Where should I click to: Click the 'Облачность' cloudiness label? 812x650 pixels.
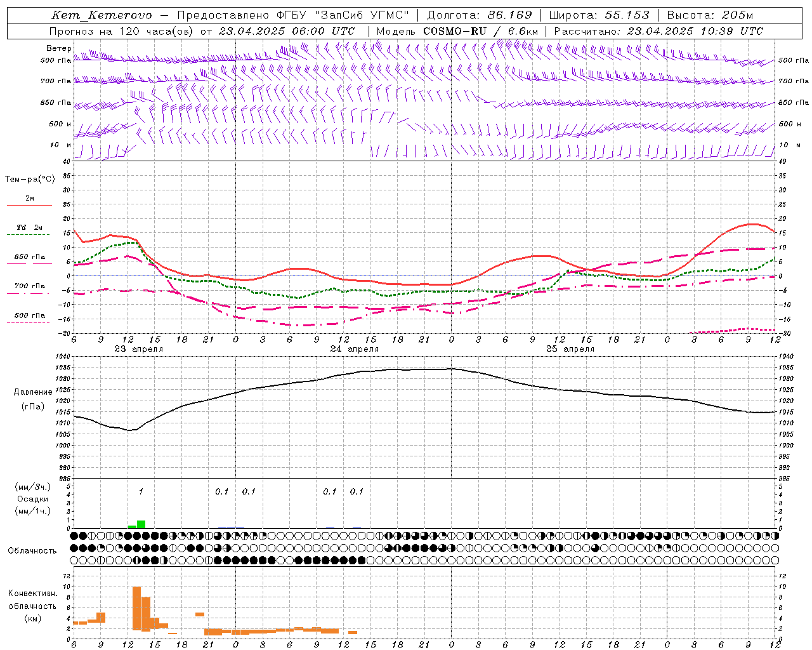point(32,550)
